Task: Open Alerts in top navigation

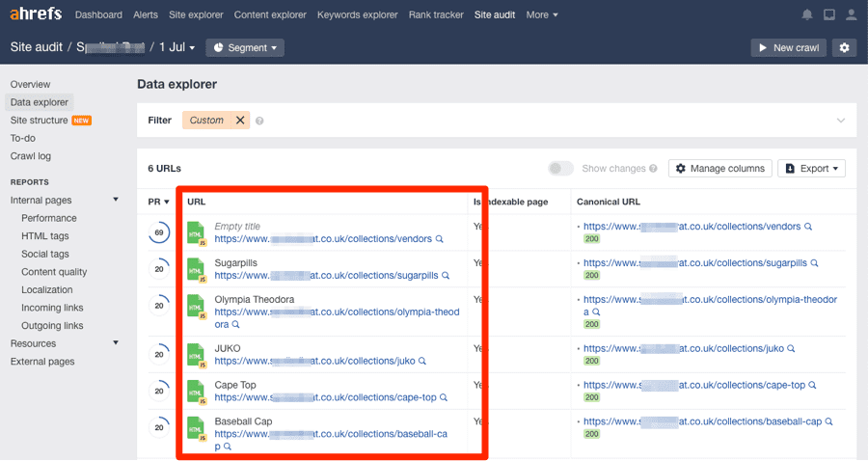Action: point(146,14)
